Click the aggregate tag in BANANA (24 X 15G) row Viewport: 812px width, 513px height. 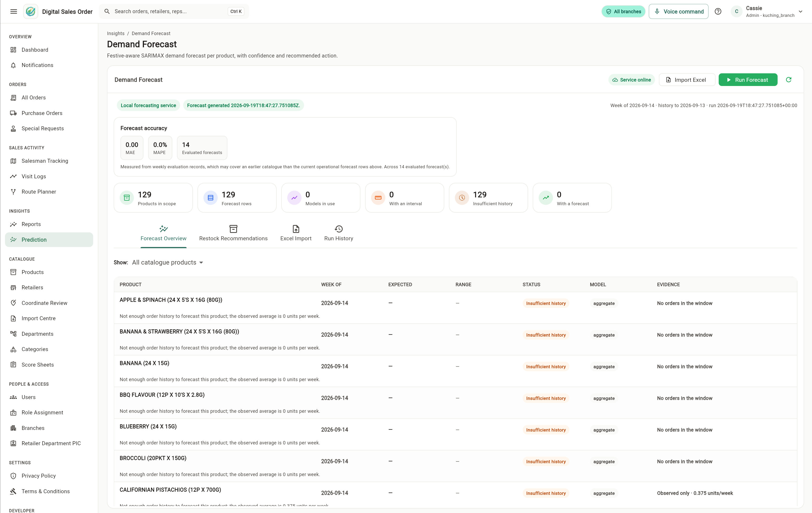pyautogui.click(x=604, y=367)
